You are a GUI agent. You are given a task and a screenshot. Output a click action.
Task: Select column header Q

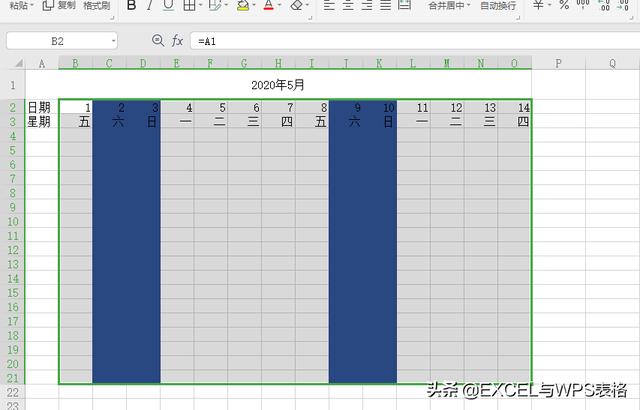pyautogui.click(x=612, y=63)
